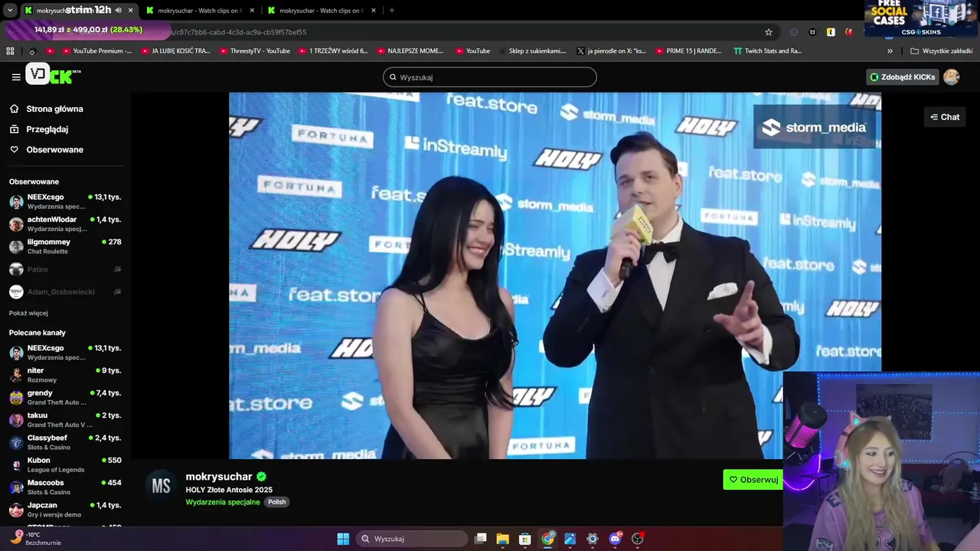Open Sklep z sukienkami bookmark
The height and width of the screenshot is (551, 980).
[532, 51]
